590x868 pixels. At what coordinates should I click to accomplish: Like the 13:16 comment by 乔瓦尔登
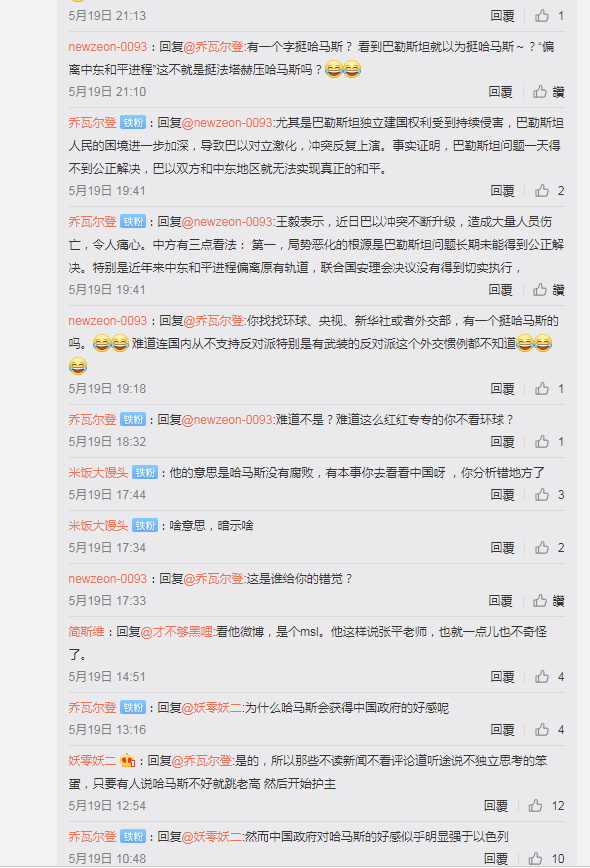coord(542,730)
